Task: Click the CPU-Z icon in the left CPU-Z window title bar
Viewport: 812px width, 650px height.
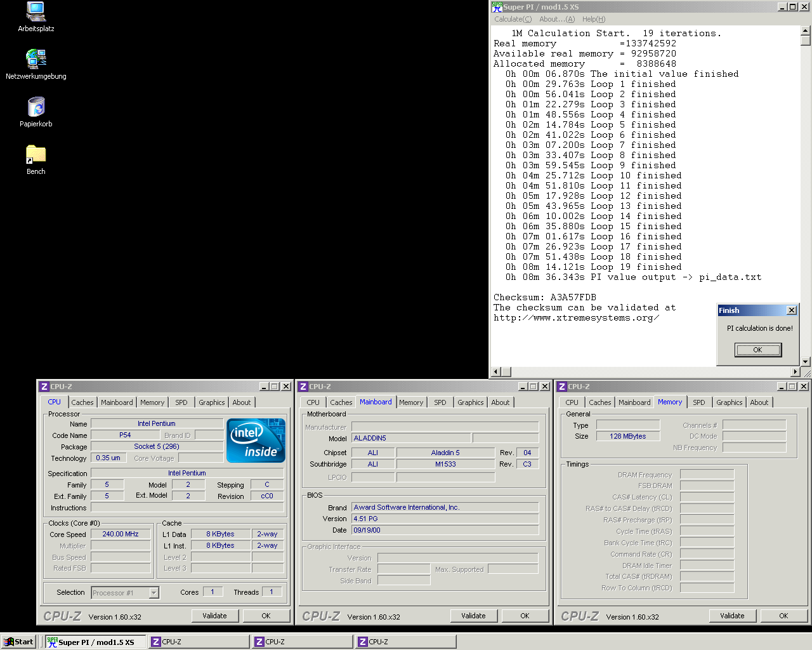Action: click(x=44, y=387)
